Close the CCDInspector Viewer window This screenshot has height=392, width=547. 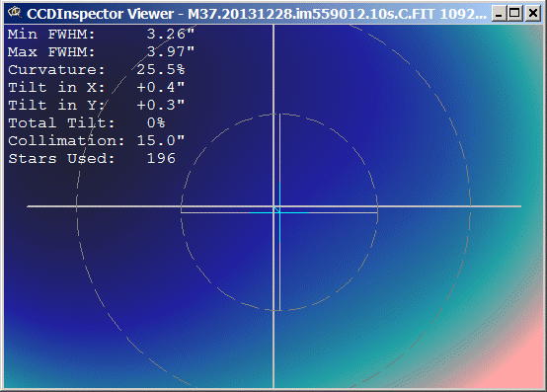(x=533, y=14)
